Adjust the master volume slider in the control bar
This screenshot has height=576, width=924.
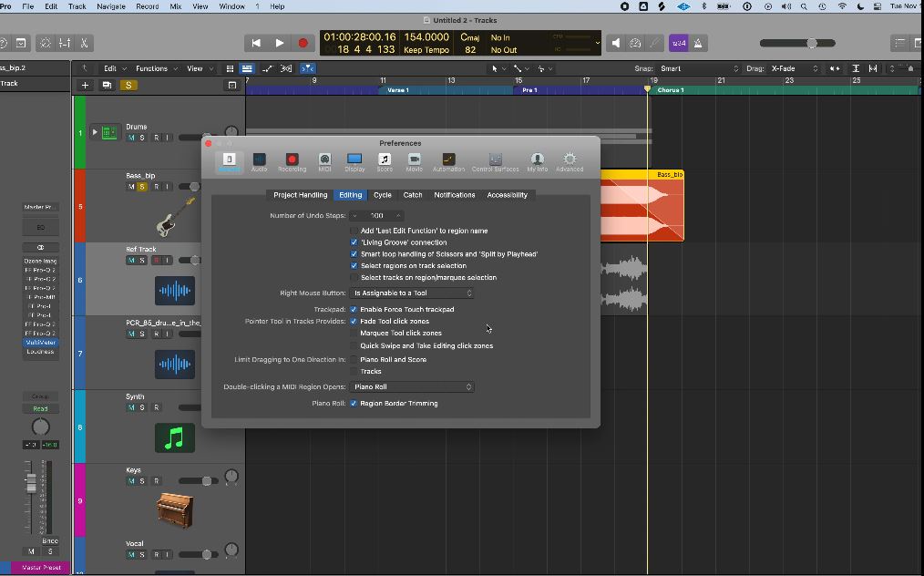click(811, 43)
